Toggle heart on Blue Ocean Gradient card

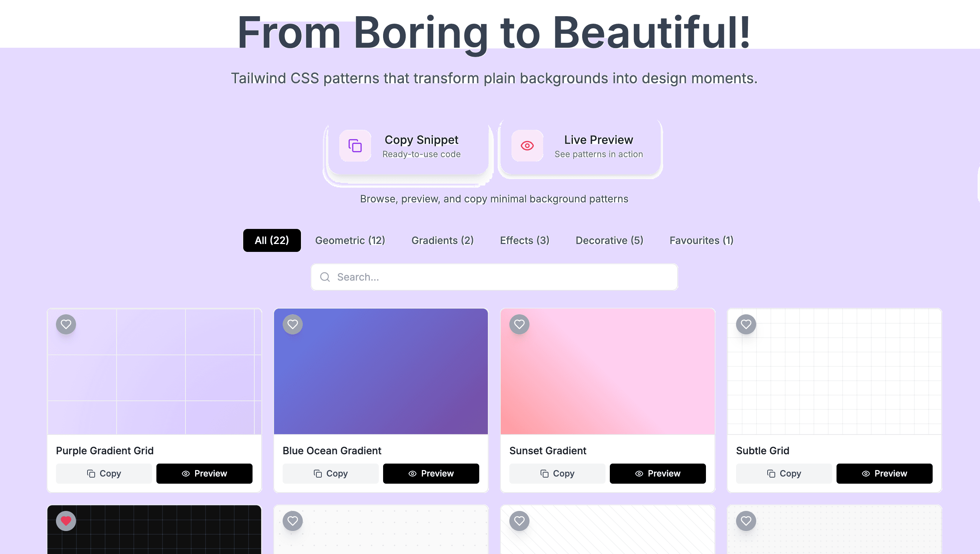pyautogui.click(x=293, y=324)
